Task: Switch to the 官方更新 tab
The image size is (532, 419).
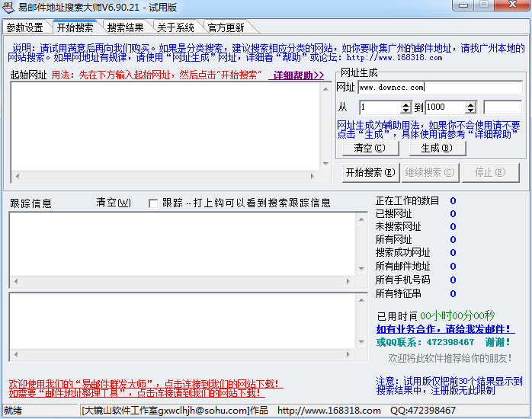Action: 226,27
